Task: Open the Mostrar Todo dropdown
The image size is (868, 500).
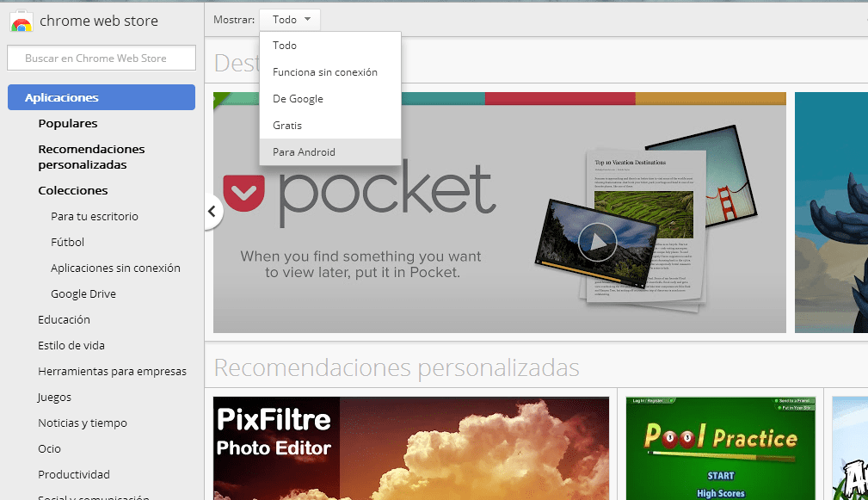Action: tap(290, 20)
